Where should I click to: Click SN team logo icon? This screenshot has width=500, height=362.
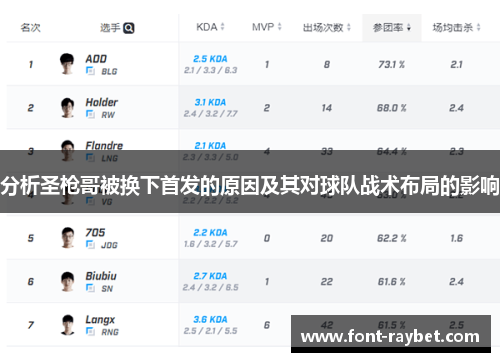[90, 288]
